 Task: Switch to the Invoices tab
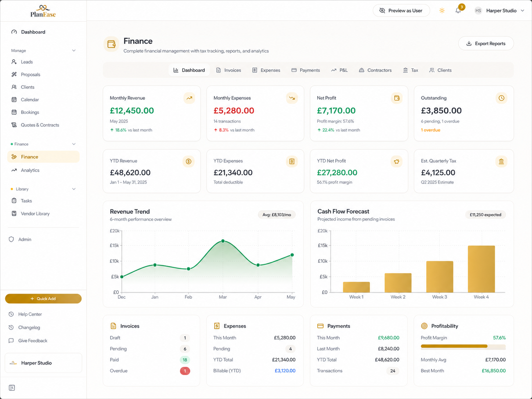(x=229, y=70)
